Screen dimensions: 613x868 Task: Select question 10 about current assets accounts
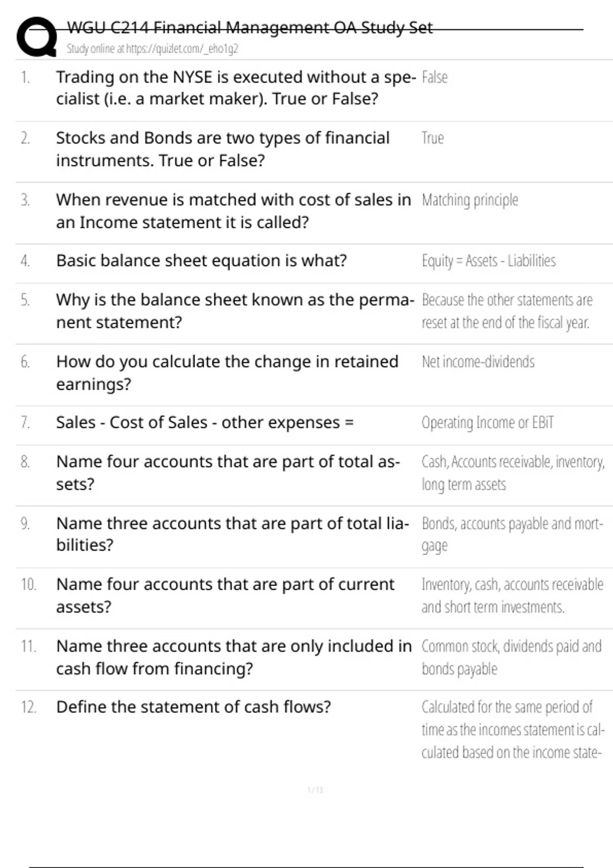click(x=225, y=595)
